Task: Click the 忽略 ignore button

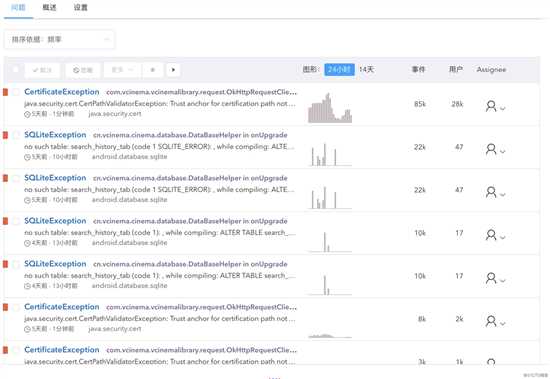Action: click(83, 70)
